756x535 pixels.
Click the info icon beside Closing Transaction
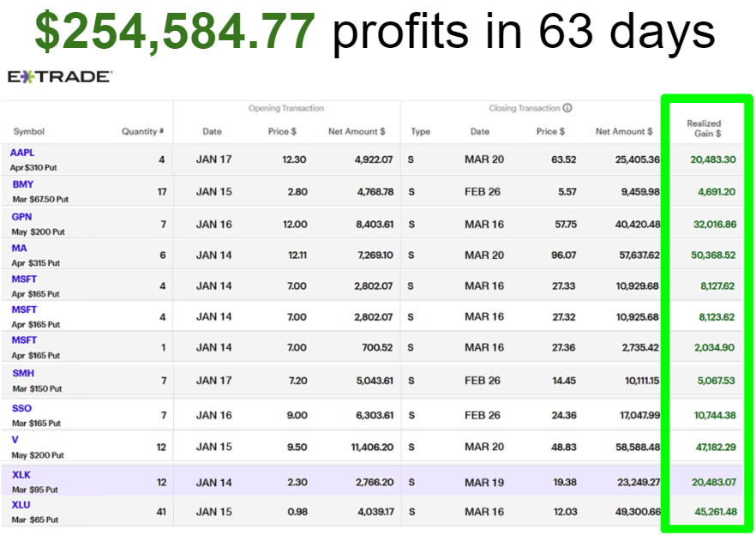click(x=567, y=109)
